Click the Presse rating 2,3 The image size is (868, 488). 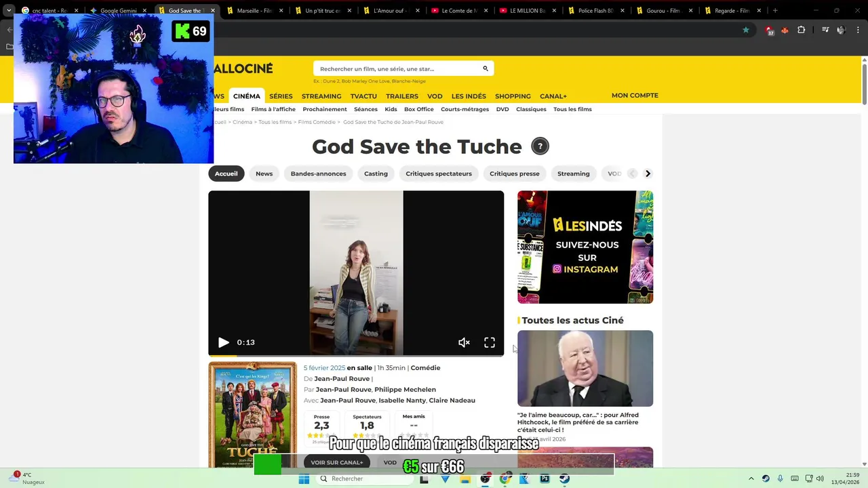point(321,426)
